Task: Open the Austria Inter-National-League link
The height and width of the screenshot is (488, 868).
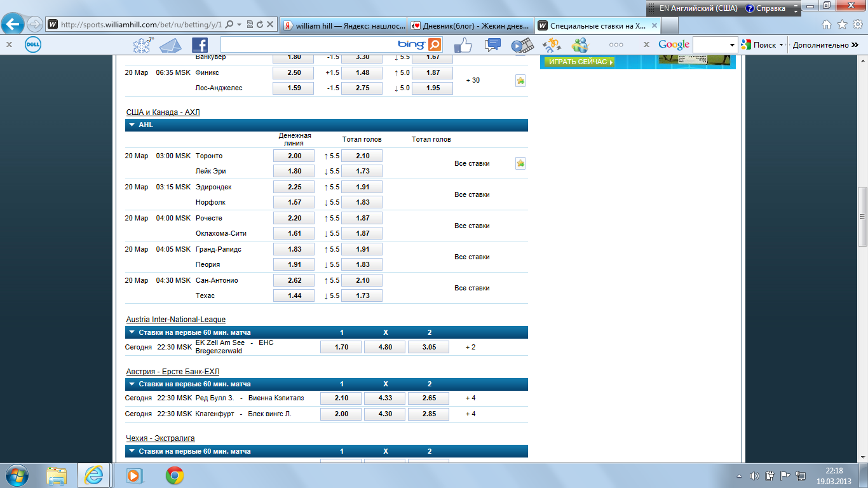Action: (175, 320)
